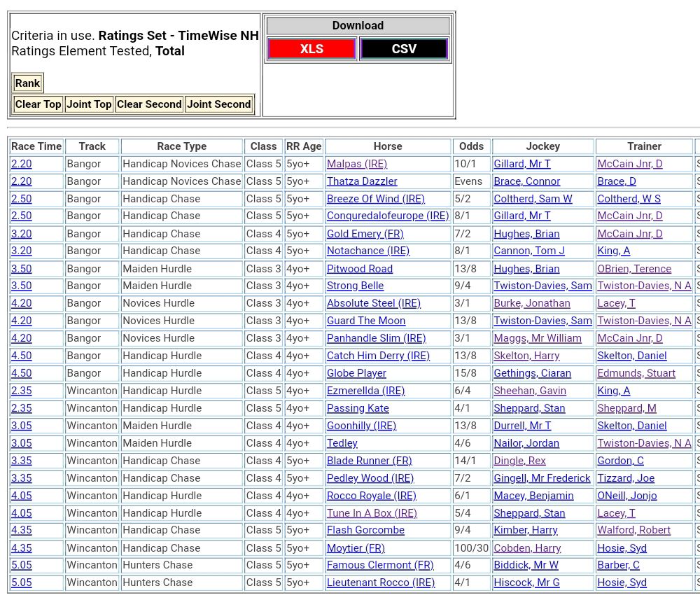
Task: Open trainer OBrien, Terence page
Action: pyautogui.click(x=633, y=269)
